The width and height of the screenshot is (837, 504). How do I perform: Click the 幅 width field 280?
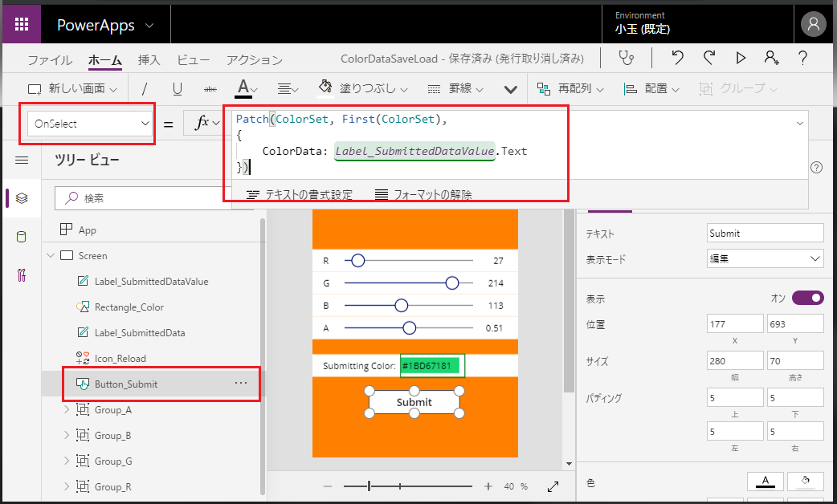(735, 361)
